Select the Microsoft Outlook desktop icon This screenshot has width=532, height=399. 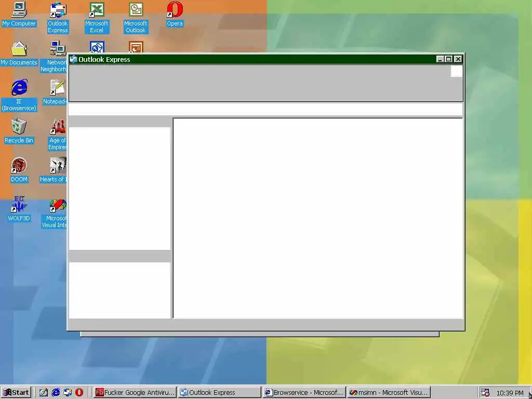pos(136,18)
